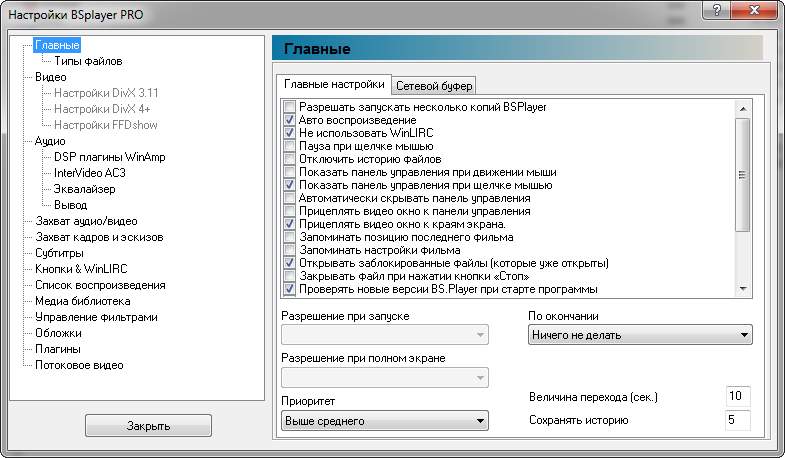Screen dimensions: 785x458
Task: Open Потоковое видео settings
Action: point(79,365)
